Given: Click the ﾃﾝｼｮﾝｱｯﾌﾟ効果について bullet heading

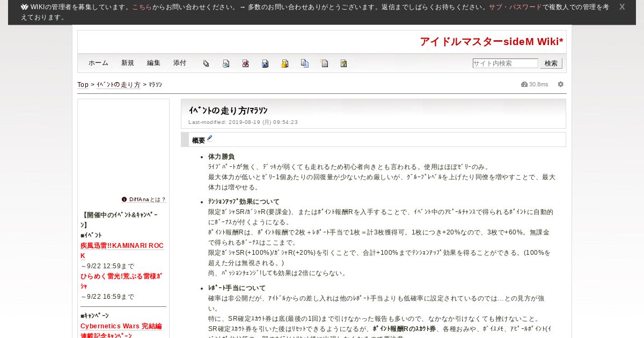Looking at the screenshot, I should click(x=244, y=202).
